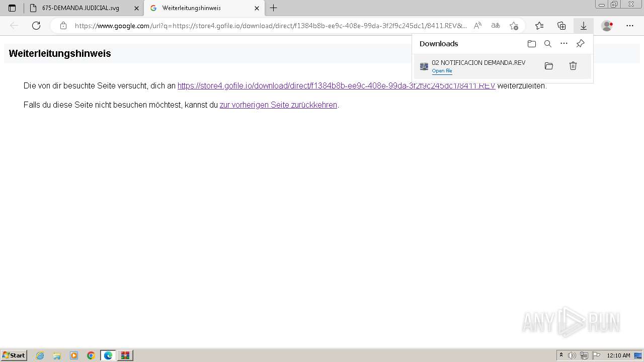Open the translate page icon
Viewport: 644px width, 362px height.
click(x=496, y=26)
